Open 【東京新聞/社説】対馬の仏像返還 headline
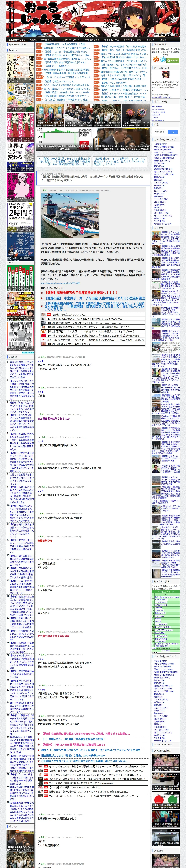186x868 pixels. click(65, 44)
